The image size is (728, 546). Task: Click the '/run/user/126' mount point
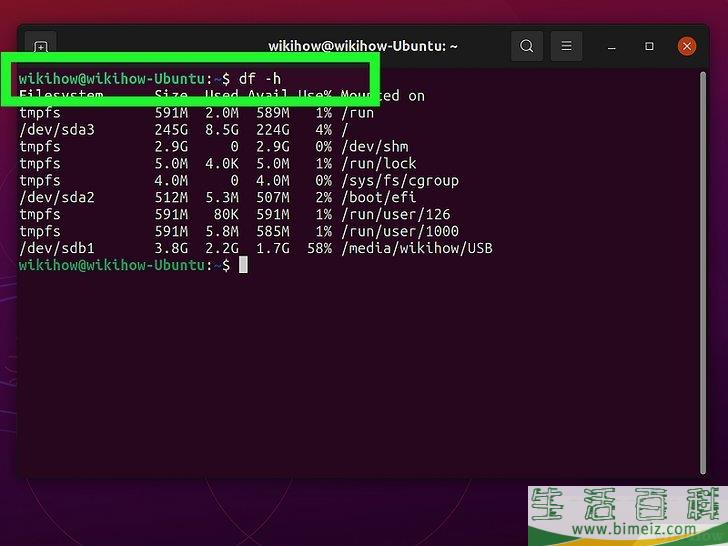tap(396, 214)
